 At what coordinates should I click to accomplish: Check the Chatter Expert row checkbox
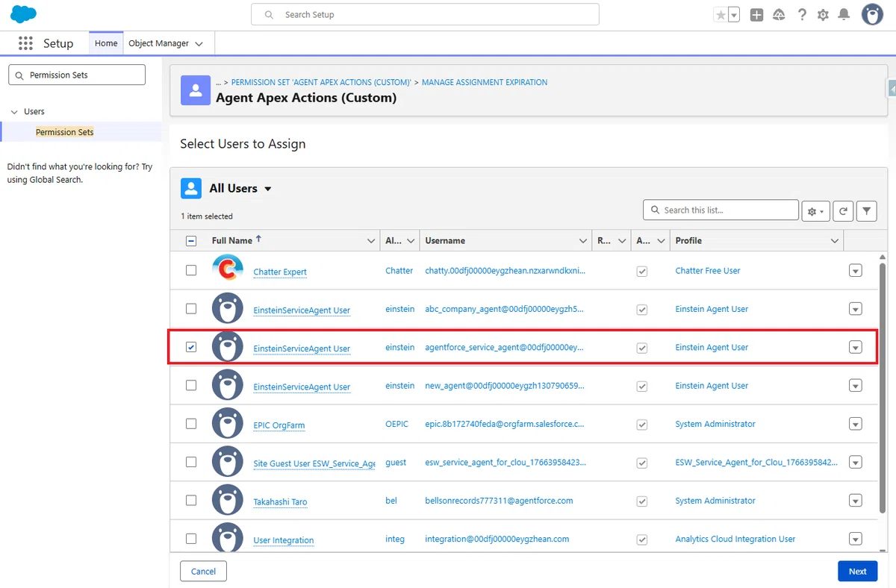click(191, 270)
